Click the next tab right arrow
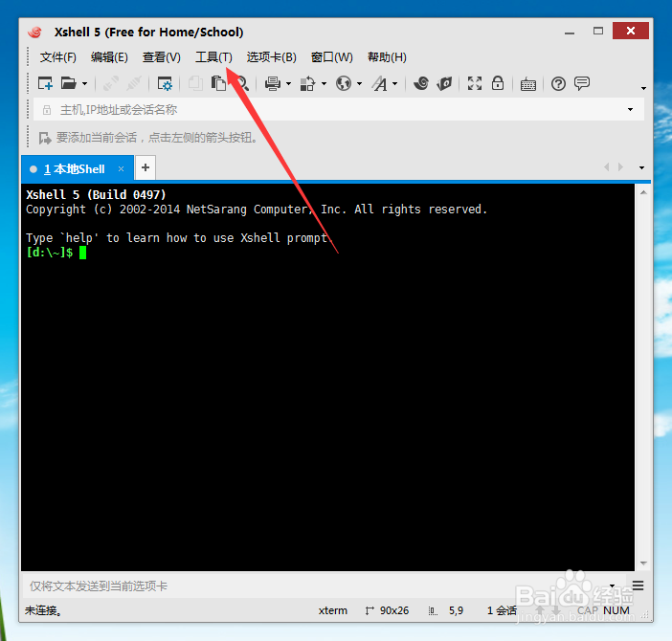This screenshot has height=641, width=672. [x=620, y=167]
